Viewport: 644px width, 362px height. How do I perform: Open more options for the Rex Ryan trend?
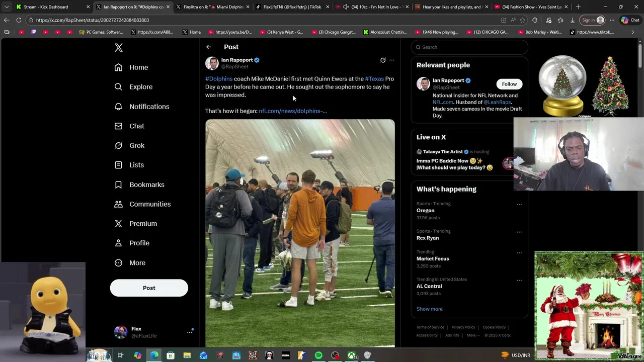click(519, 232)
